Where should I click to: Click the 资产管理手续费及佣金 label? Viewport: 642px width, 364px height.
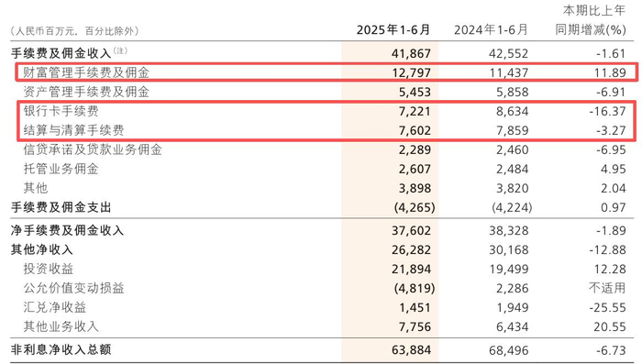pos(86,92)
